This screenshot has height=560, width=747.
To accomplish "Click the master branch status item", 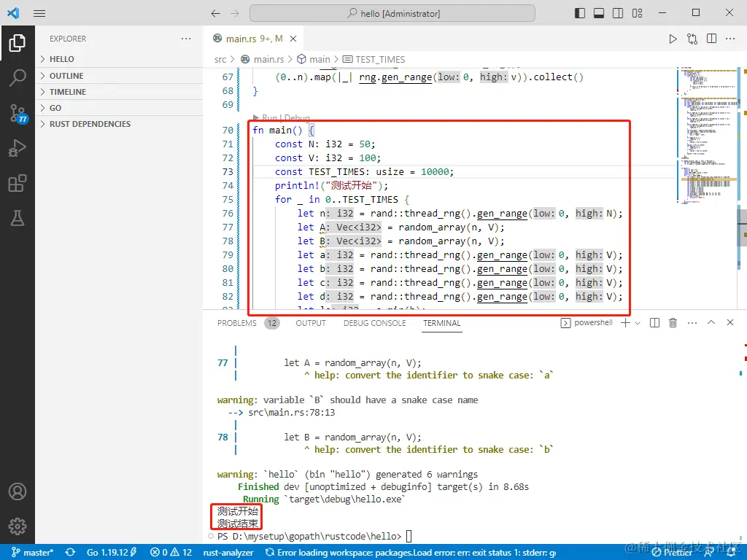I will pos(32,553).
